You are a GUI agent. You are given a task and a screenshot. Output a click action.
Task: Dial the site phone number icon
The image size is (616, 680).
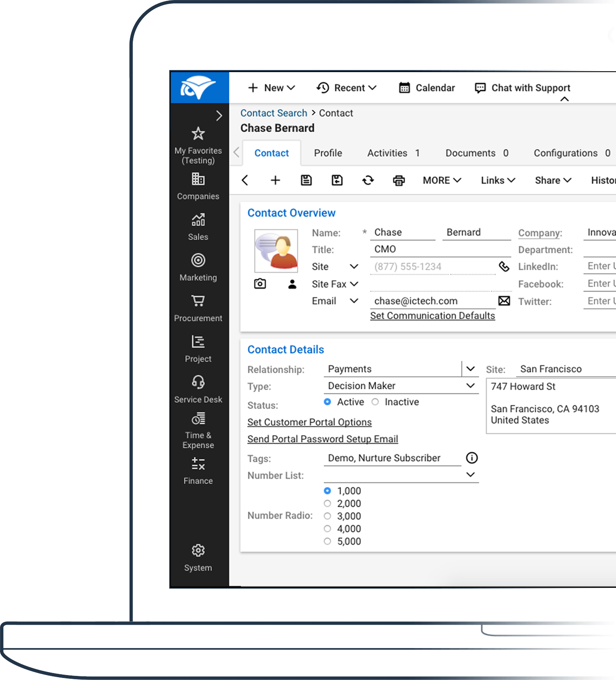click(x=504, y=266)
